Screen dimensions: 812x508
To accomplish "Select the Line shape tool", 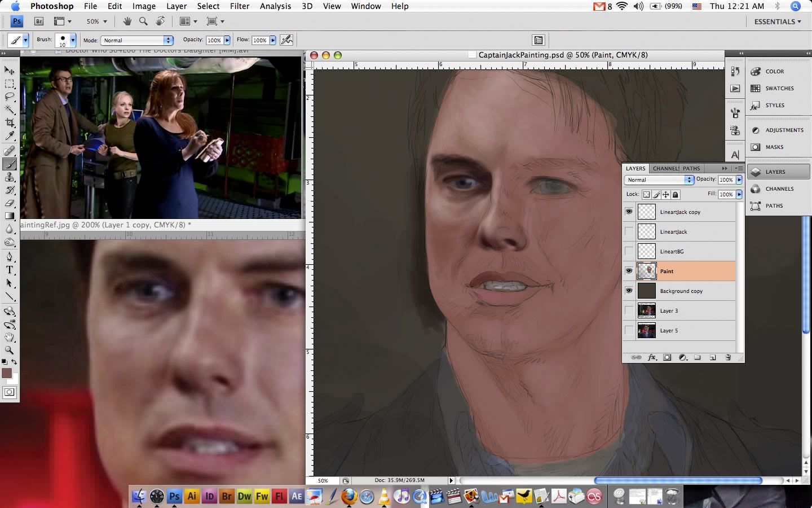I will click(10, 296).
